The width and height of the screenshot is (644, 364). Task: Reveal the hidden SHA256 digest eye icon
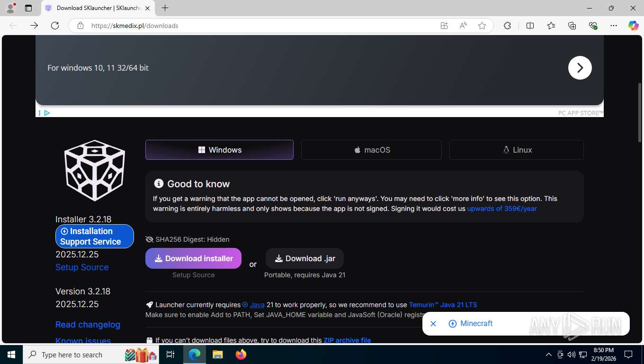pyautogui.click(x=150, y=239)
